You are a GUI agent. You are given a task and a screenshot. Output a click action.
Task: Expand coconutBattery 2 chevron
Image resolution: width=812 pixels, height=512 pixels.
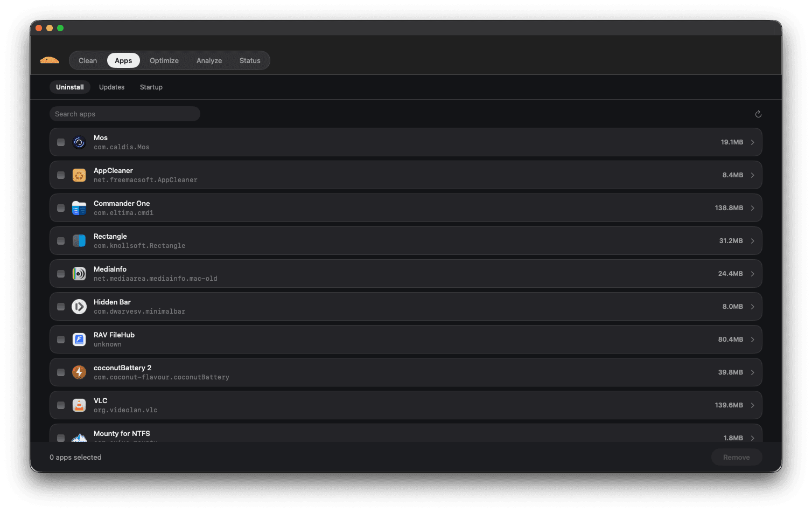click(x=752, y=372)
